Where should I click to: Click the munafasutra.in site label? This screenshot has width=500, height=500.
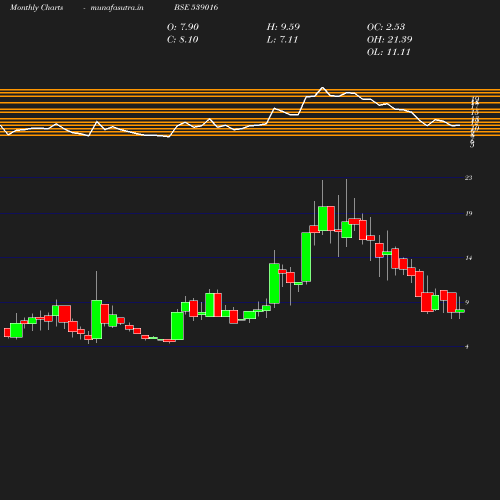[117, 8]
